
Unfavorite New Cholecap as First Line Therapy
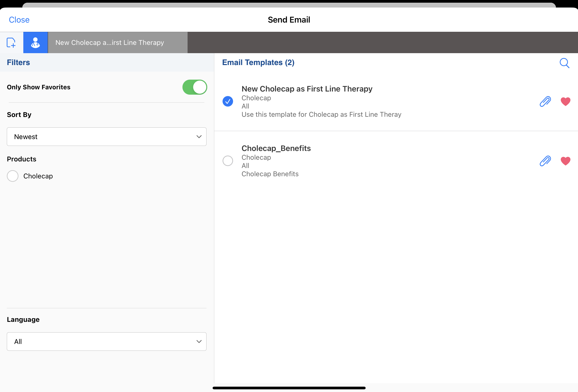point(565,101)
